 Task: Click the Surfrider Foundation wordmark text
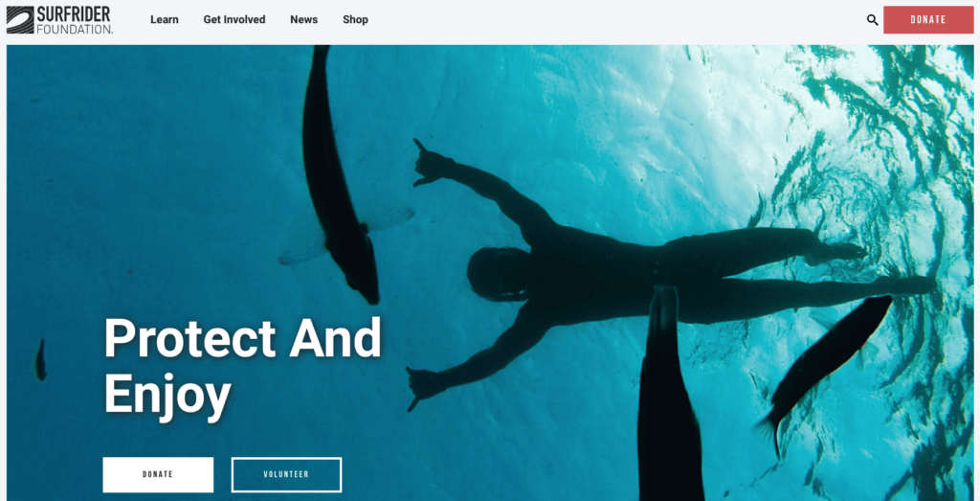point(75,19)
